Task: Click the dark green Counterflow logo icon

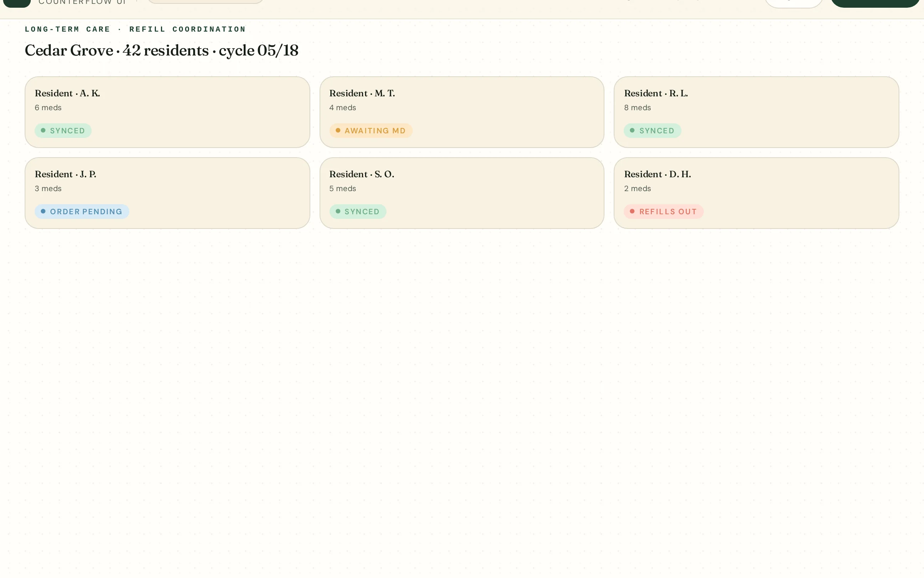Action: (x=17, y=3)
